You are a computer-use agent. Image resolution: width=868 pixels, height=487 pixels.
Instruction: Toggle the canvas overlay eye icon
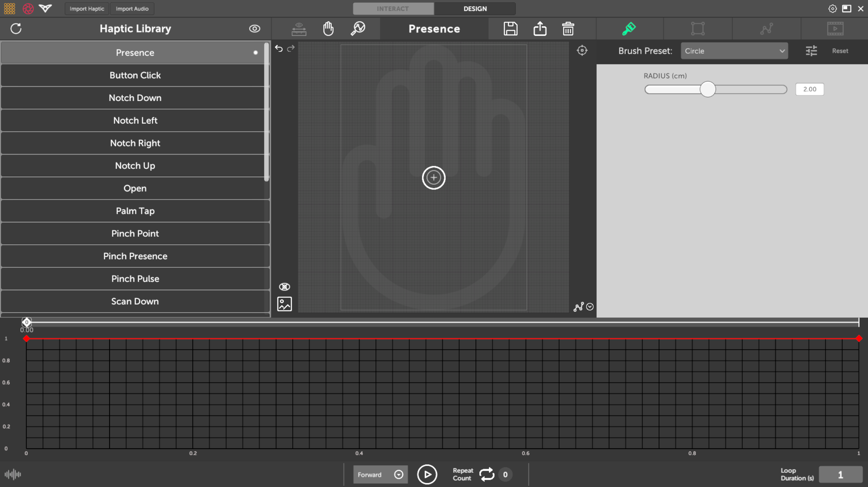[284, 287]
